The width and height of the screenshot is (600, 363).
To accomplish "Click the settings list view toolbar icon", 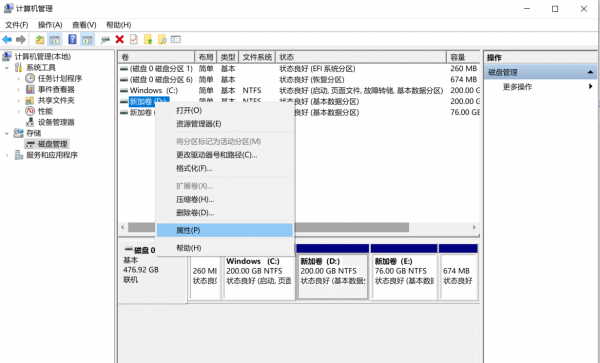I will point(176,39).
